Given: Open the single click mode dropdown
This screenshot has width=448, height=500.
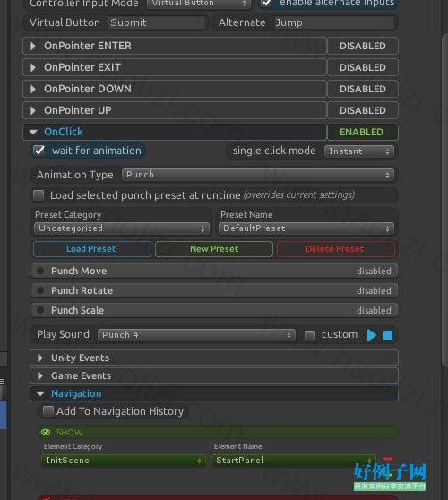Looking at the screenshot, I should tap(359, 151).
